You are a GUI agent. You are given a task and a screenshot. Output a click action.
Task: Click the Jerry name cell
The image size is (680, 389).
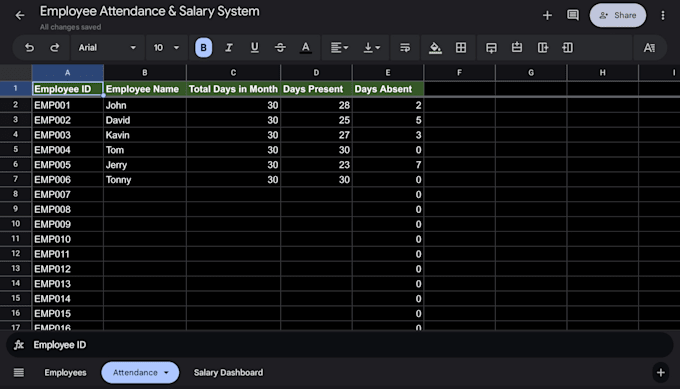pyautogui.click(x=145, y=165)
